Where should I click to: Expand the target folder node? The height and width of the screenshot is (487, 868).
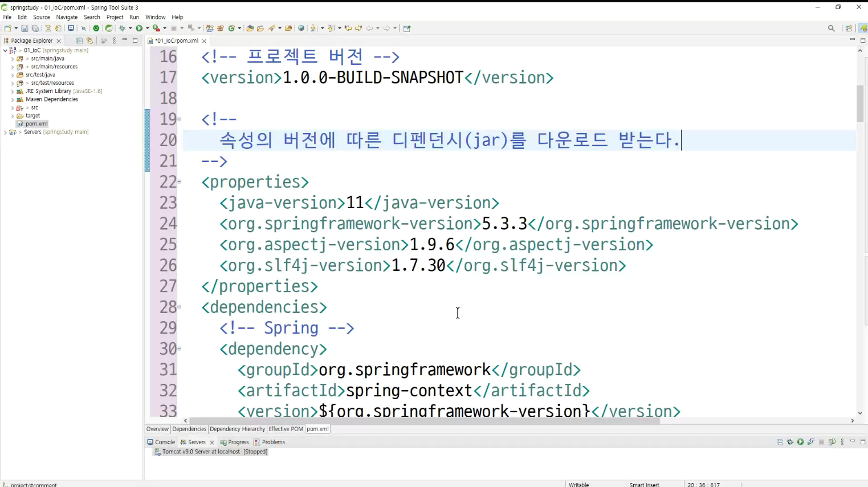pos(13,116)
